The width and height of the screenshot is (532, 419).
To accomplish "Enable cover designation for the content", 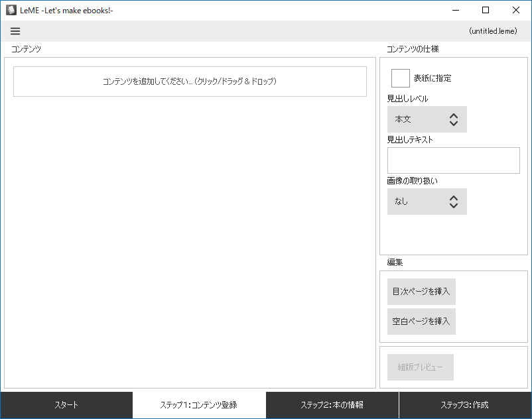I will (400, 78).
